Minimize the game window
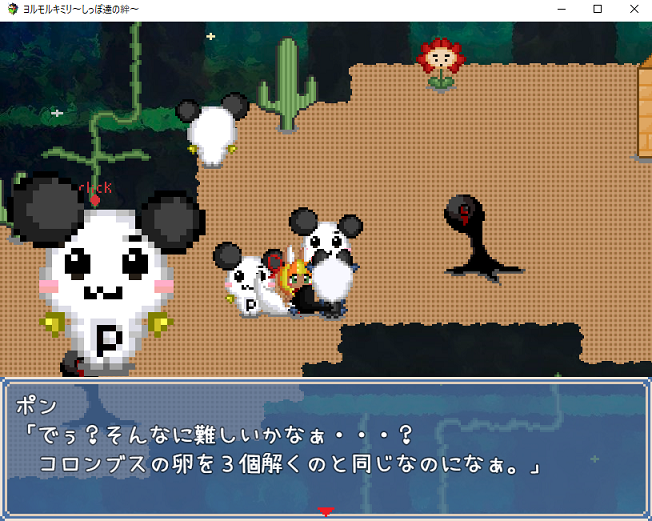652x521 pixels. tap(562, 9)
